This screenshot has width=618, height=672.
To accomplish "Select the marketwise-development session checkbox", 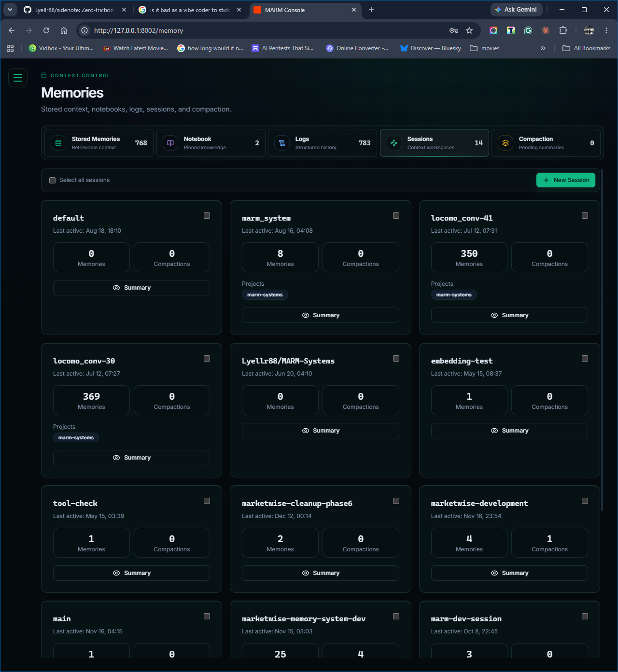I will tap(585, 501).
